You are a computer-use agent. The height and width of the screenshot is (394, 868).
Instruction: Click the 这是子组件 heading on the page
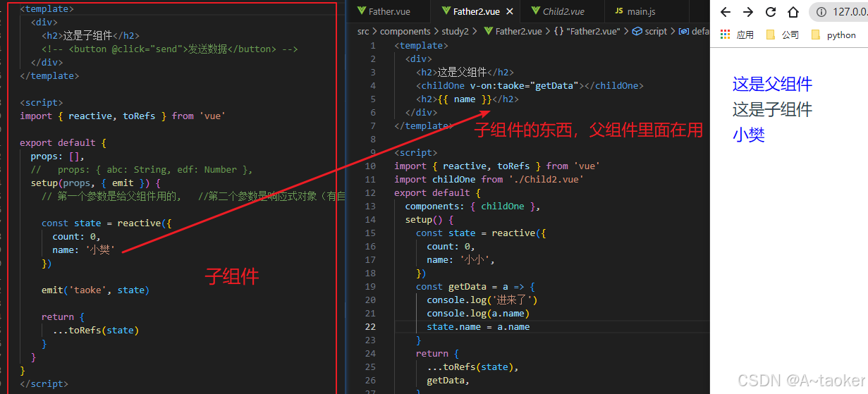[772, 109]
